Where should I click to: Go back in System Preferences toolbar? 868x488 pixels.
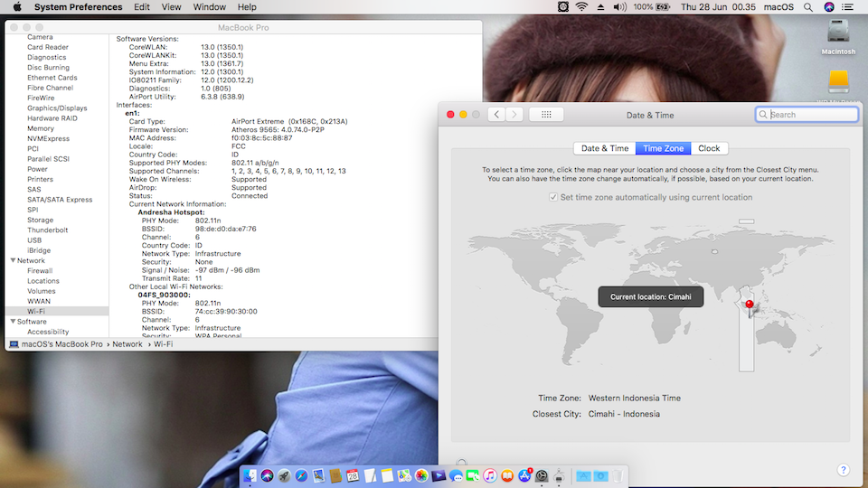coord(496,115)
